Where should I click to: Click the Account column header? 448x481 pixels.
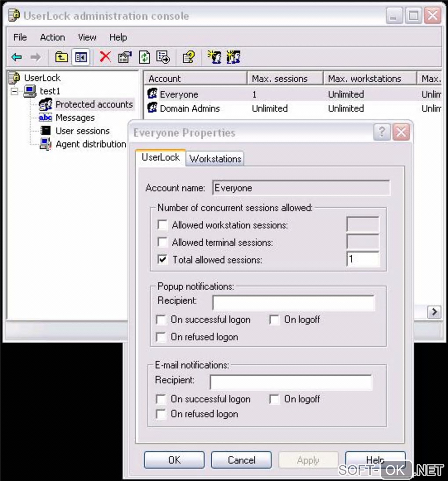click(195, 79)
